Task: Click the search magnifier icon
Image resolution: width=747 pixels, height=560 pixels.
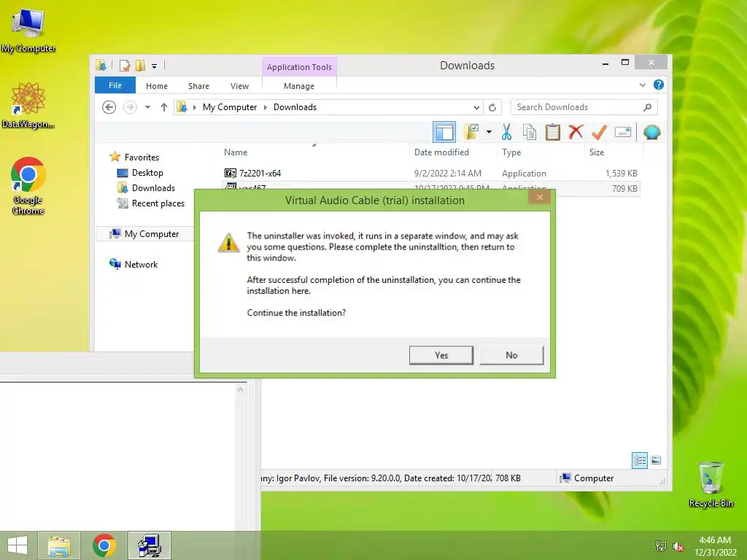Action: 648,107
